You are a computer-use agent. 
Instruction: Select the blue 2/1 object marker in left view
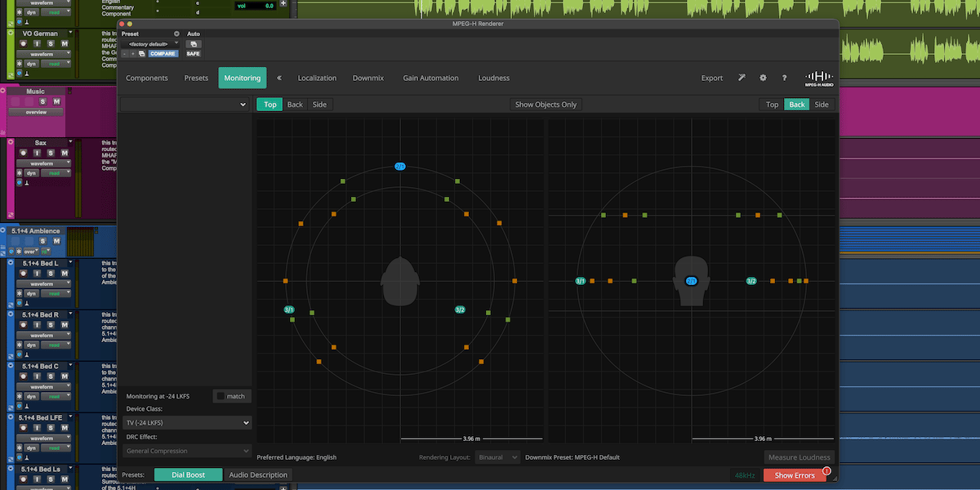point(400,167)
